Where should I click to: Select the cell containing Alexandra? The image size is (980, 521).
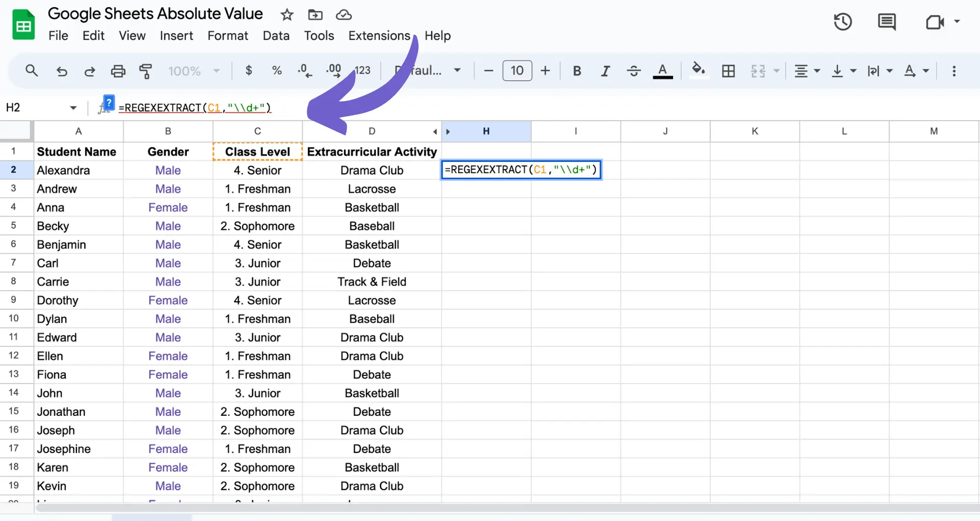[x=79, y=170]
